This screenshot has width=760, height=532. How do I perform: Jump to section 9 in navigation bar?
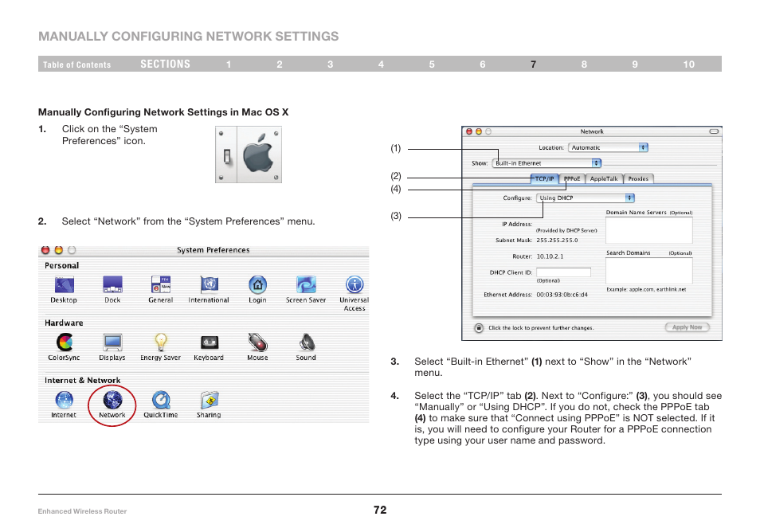click(635, 65)
